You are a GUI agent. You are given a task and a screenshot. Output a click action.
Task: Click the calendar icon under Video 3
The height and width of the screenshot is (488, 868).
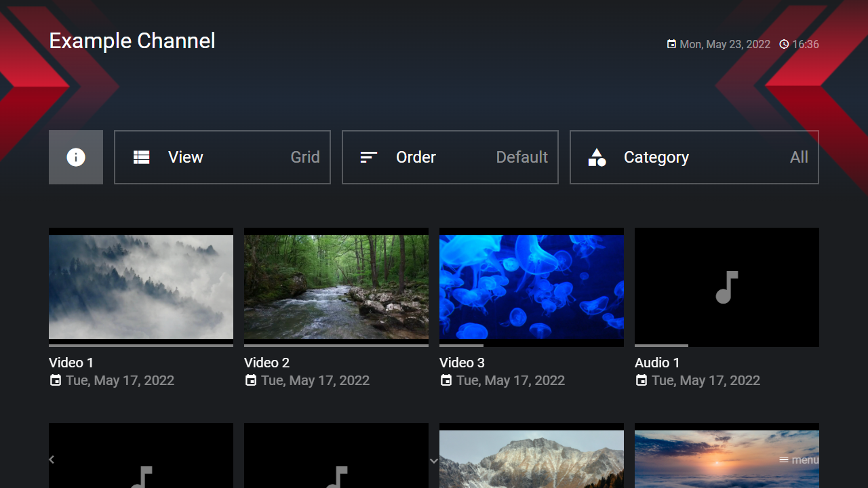[446, 380]
